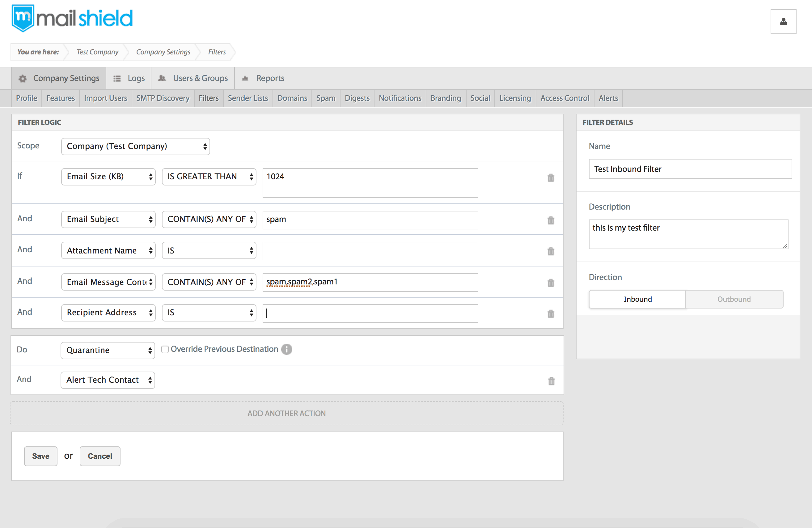Screen dimensions: 812x528
Task: Click the Cancel button
Action: (100, 456)
